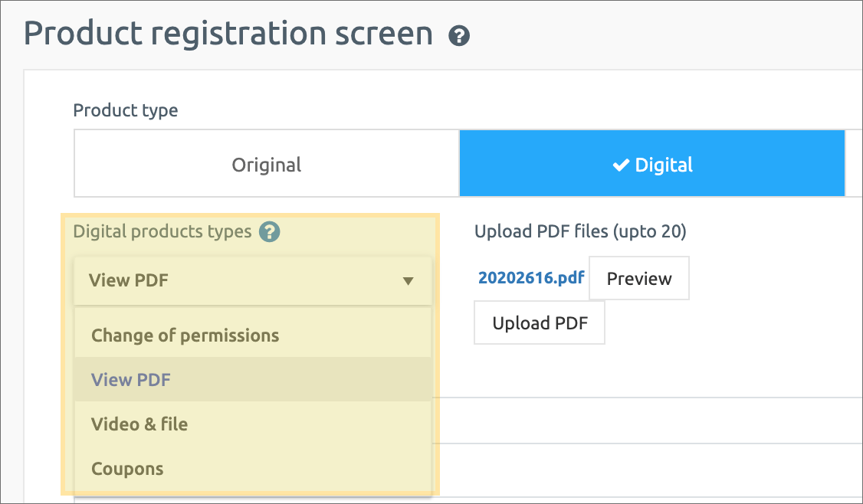Image resolution: width=863 pixels, height=504 pixels.
Task: Click the help icon beside the page title
Action: (x=459, y=35)
